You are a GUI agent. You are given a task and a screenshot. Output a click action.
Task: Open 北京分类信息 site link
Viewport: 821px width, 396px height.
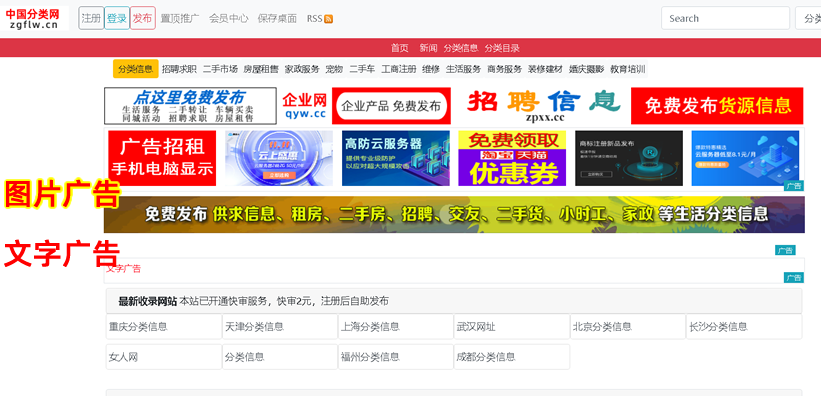[602, 327]
